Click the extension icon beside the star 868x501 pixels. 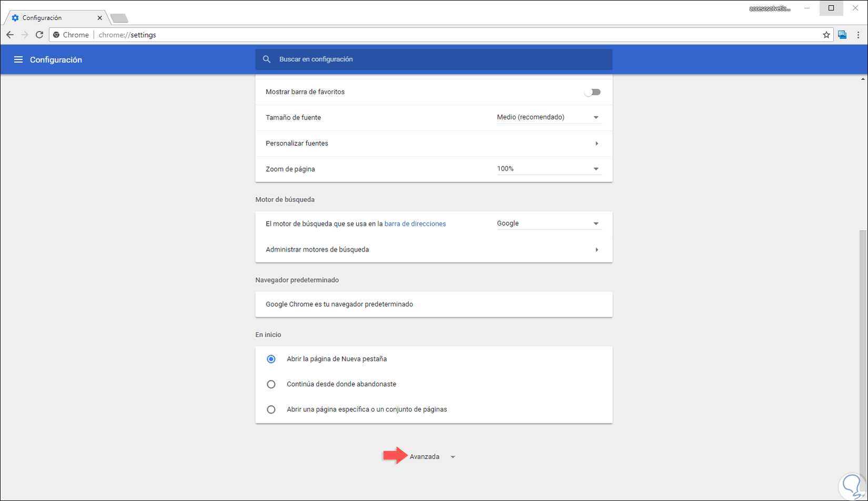coord(842,35)
